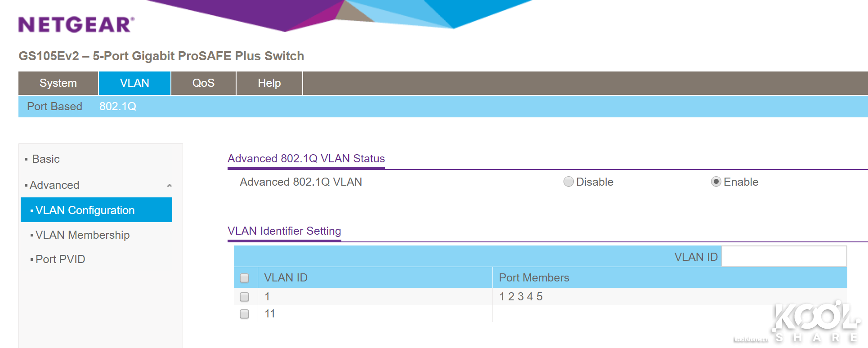Screen dimensions: 868x348
Task: Check the box for VLAN ID 1
Action: [245, 297]
